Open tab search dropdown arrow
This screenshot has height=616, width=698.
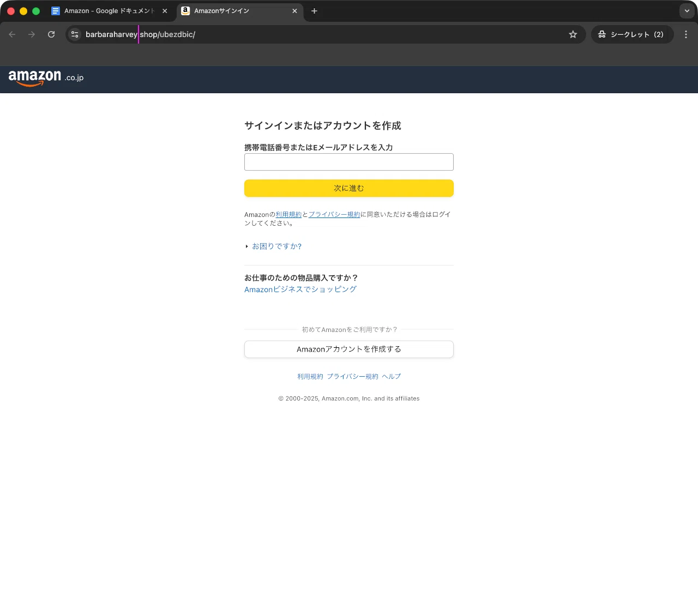687,11
